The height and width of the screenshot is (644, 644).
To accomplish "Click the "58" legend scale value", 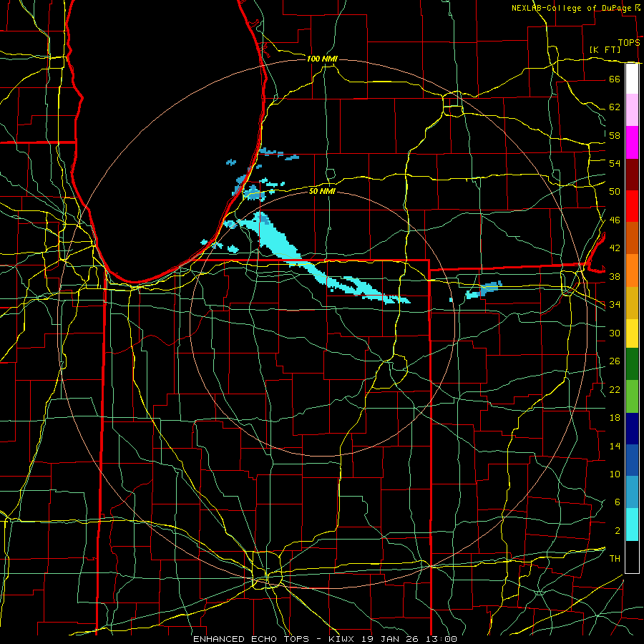I will [615, 135].
